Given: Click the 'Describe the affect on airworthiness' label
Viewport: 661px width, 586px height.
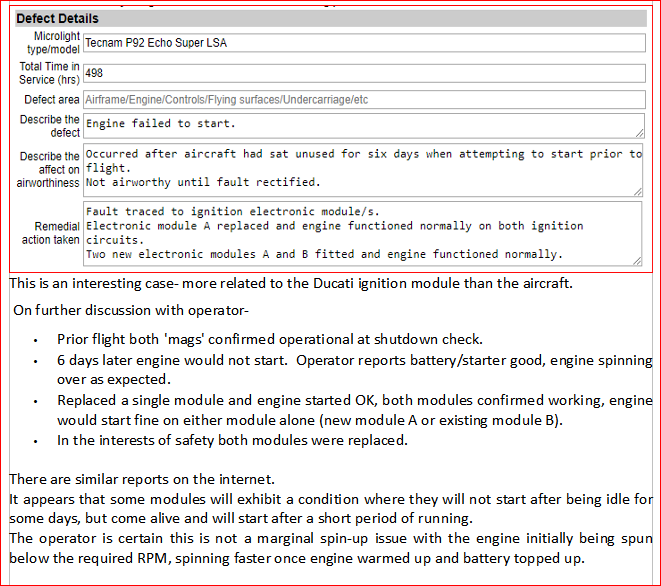Looking at the screenshot, I should coord(48,169).
